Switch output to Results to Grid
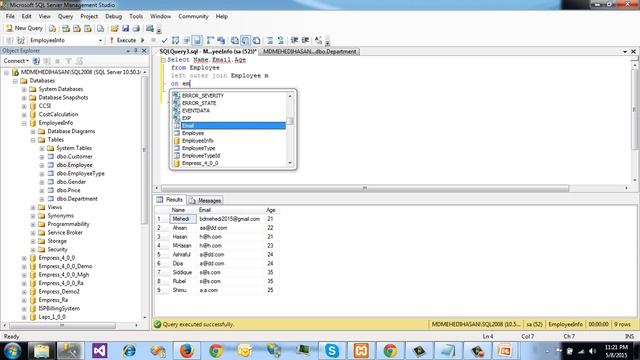The height and width of the screenshot is (360, 640). 245,40
